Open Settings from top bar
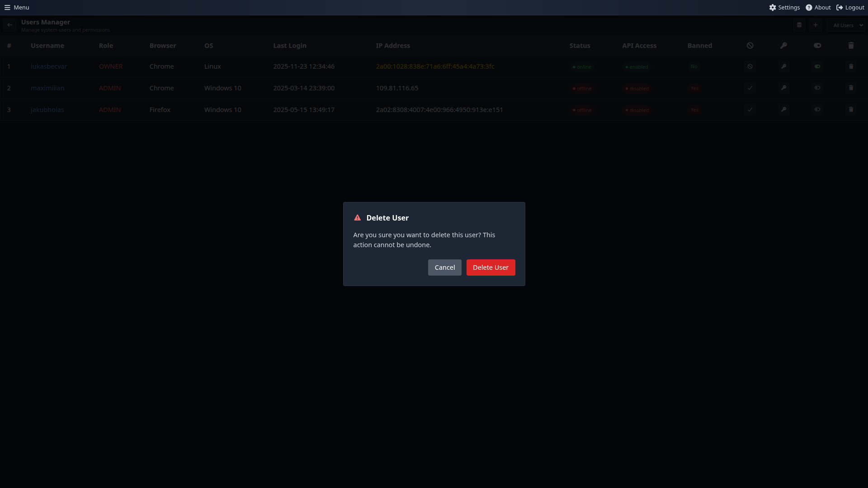The height and width of the screenshot is (488, 868). 784,7
